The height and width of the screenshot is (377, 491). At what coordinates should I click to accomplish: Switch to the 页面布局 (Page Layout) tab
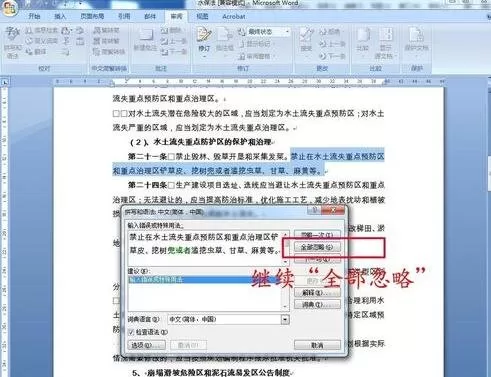click(92, 16)
